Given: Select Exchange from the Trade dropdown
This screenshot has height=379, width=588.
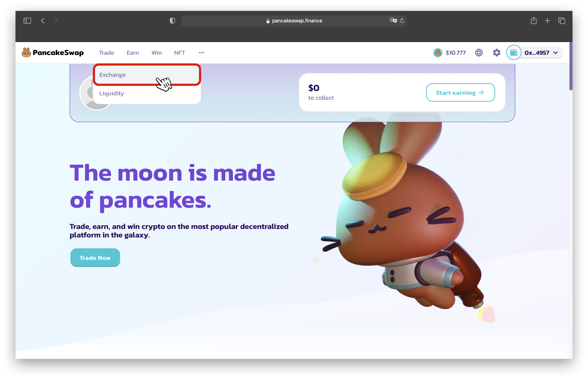Looking at the screenshot, I should (147, 75).
